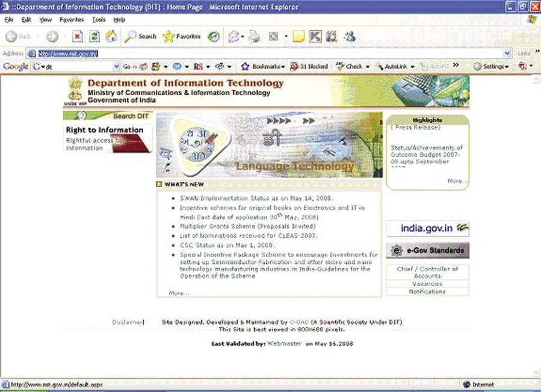Click the Google logo on toolbar
This screenshot has width=541, height=392.
[x=16, y=67]
